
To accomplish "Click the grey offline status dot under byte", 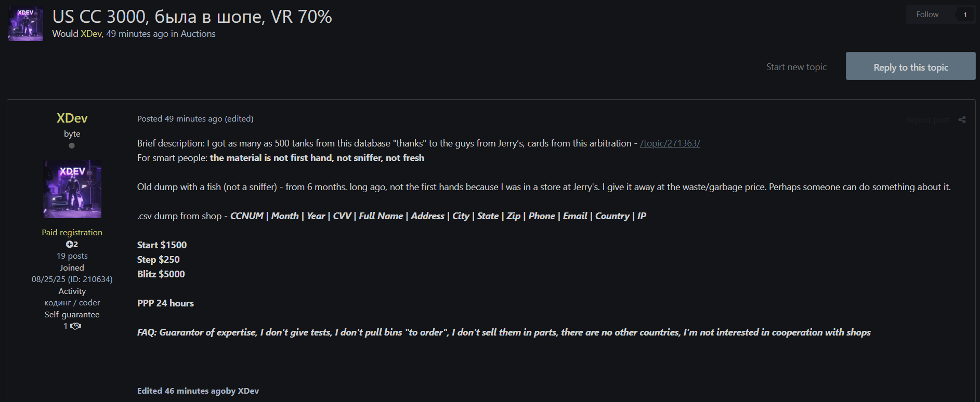I will tap(72, 146).
